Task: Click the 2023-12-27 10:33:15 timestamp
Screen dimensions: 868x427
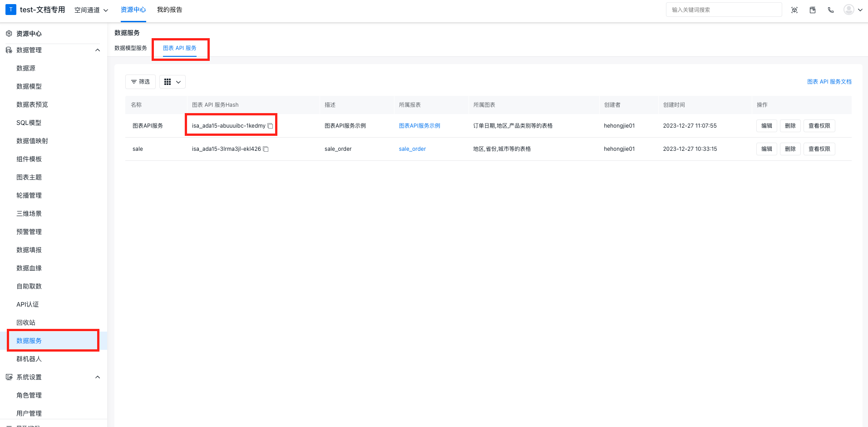Action: coord(690,149)
